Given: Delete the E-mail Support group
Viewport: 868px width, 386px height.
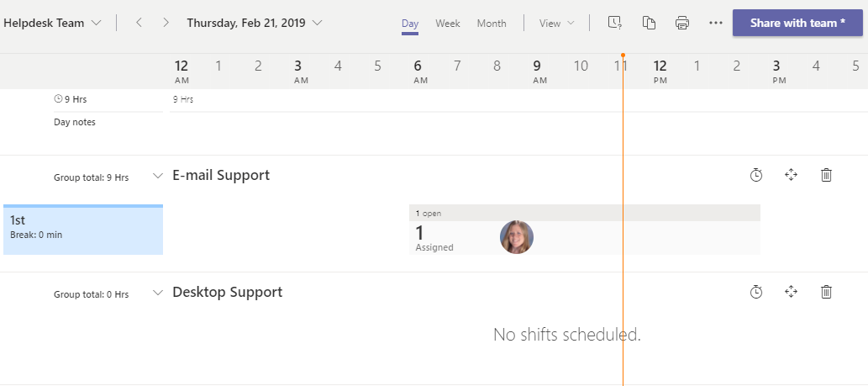Looking at the screenshot, I should [x=826, y=175].
